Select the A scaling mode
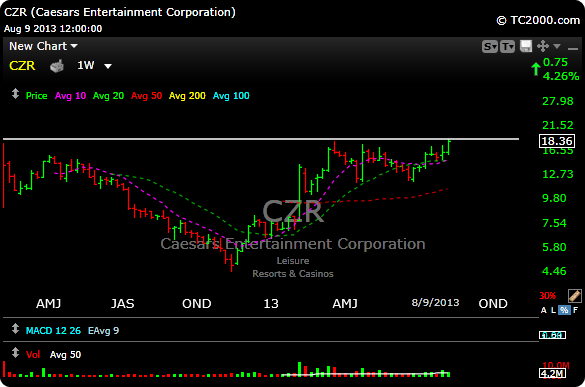 pos(544,310)
